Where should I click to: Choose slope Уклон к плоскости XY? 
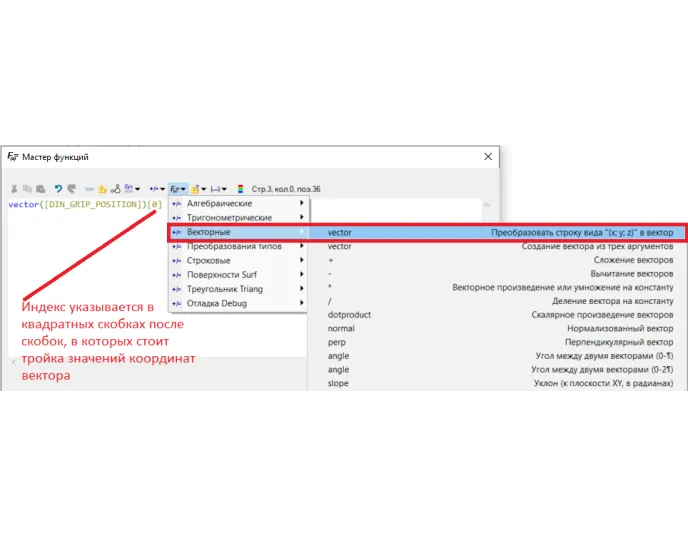pyautogui.click(x=496, y=383)
